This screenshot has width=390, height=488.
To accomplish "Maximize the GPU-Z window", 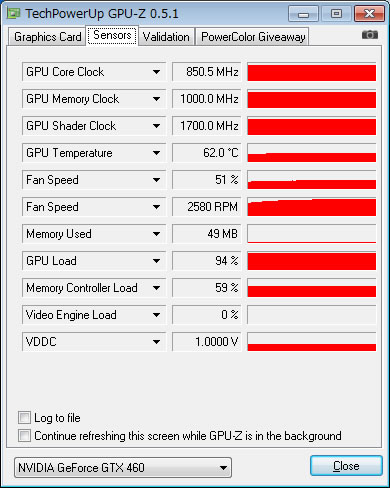I will tap(336, 14).
